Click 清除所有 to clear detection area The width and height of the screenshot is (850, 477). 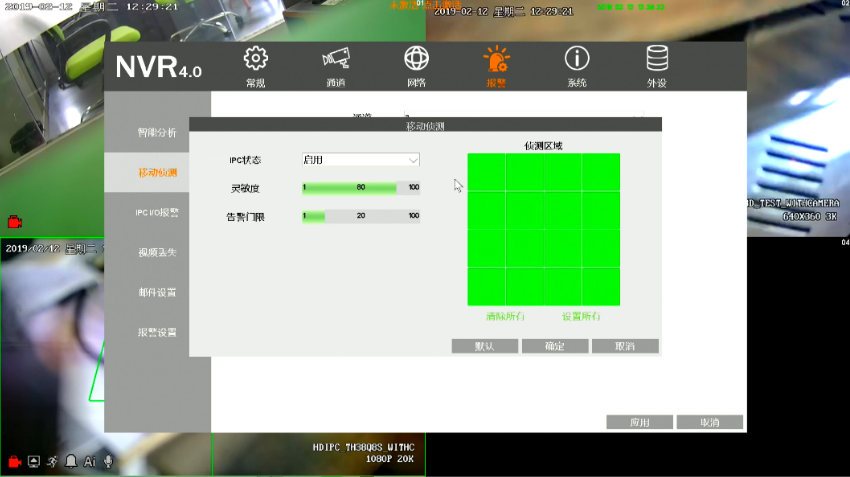[x=505, y=317]
